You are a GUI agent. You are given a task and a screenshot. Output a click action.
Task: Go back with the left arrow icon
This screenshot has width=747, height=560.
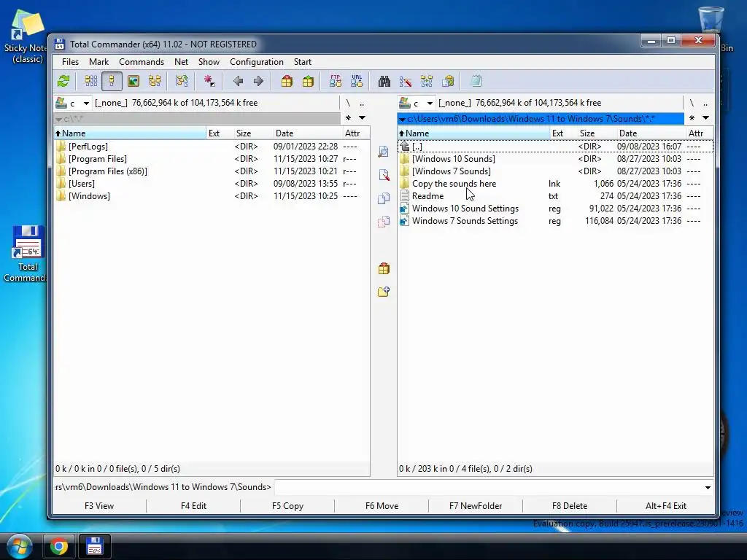click(x=238, y=81)
